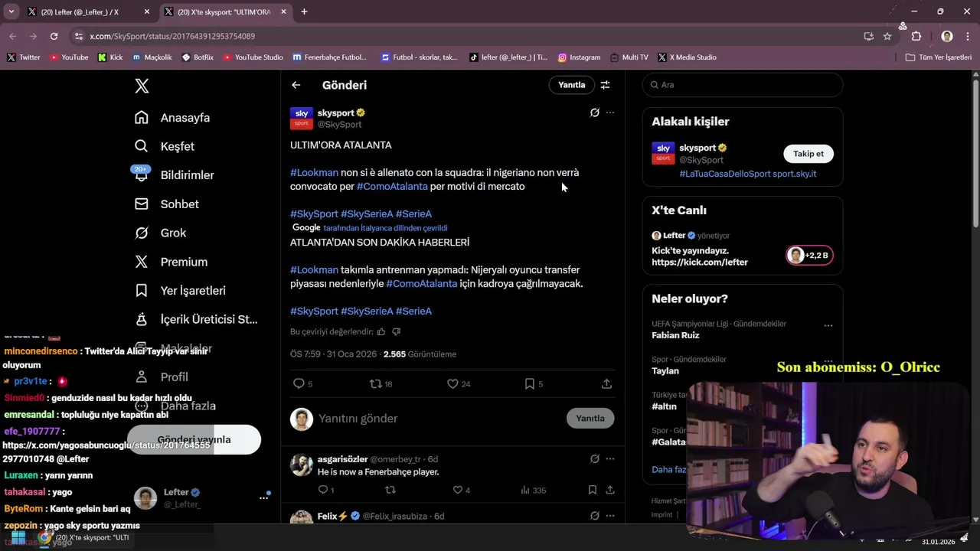Viewport: 980px width, 551px height.
Task: Open Anasayfa home in sidebar
Action: click(173, 118)
